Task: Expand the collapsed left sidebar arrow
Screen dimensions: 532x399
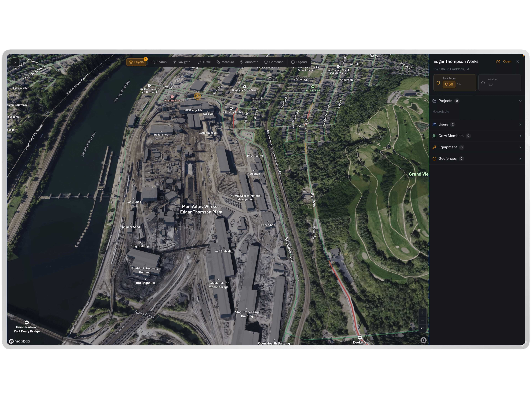Action: 15,62
